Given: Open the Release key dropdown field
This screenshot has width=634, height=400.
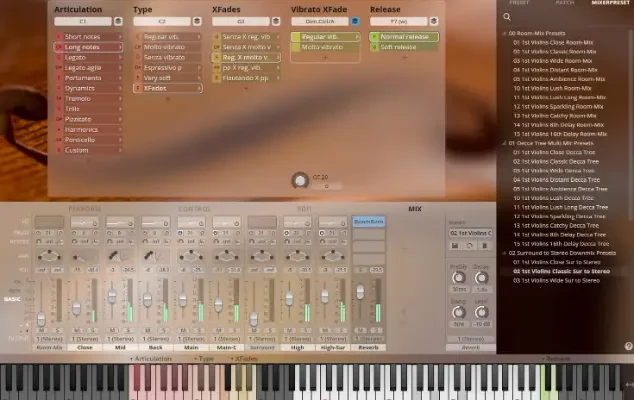Looking at the screenshot, I should tap(399, 20).
